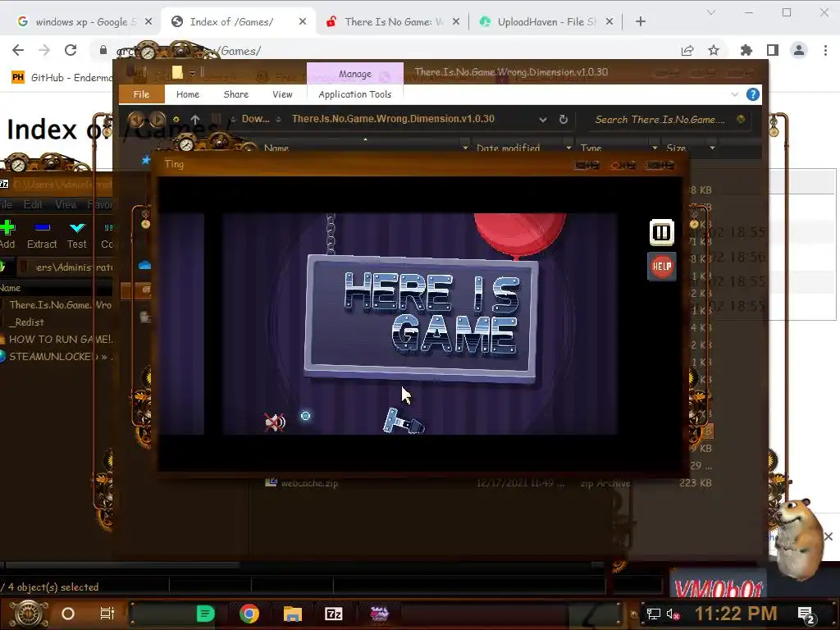The height and width of the screenshot is (630, 840).
Task: Open the Date modified column filter dropdown
Action: tap(568, 148)
